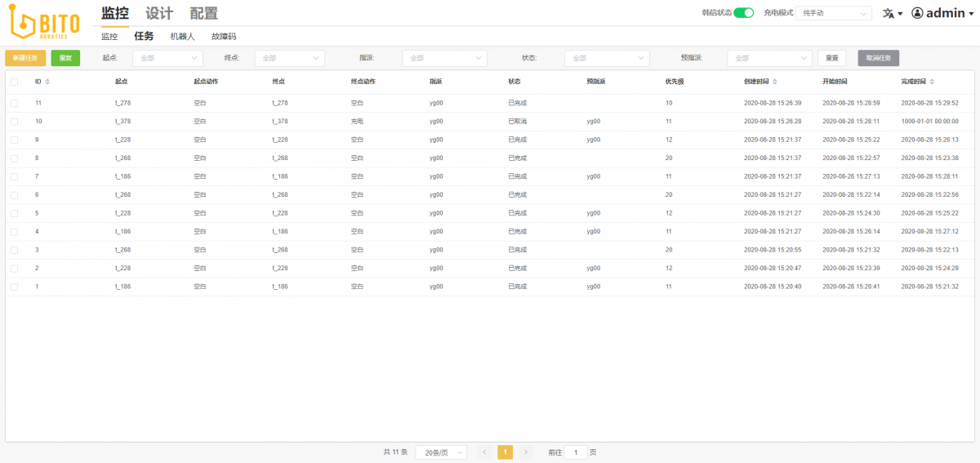Viewport: 980px width, 463px height.
Task: Click the 优先级 column header
Action: (x=675, y=82)
